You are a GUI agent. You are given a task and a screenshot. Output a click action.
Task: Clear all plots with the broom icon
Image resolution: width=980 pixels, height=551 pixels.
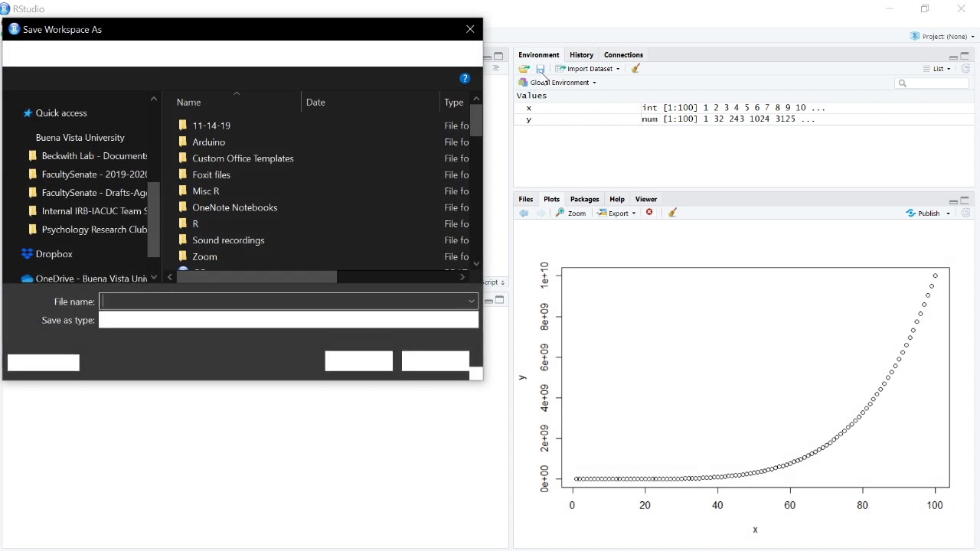click(672, 213)
